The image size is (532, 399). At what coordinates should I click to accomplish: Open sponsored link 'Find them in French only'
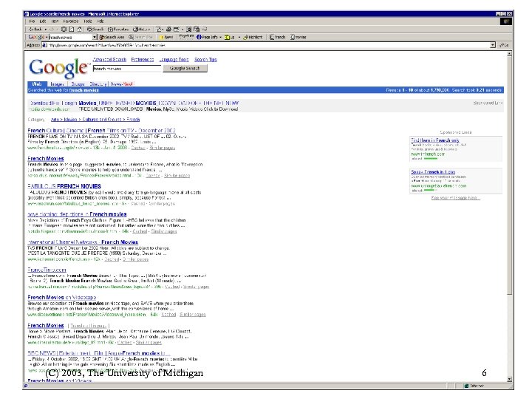[435, 140]
